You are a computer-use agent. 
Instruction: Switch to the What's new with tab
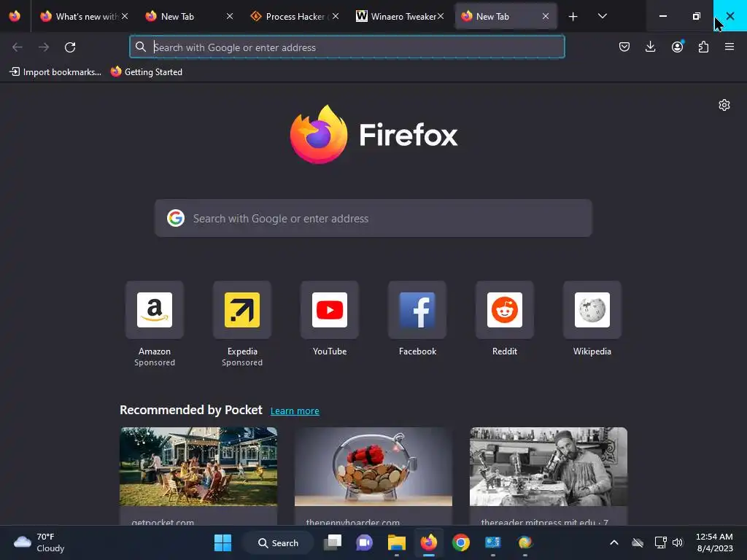click(x=85, y=16)
